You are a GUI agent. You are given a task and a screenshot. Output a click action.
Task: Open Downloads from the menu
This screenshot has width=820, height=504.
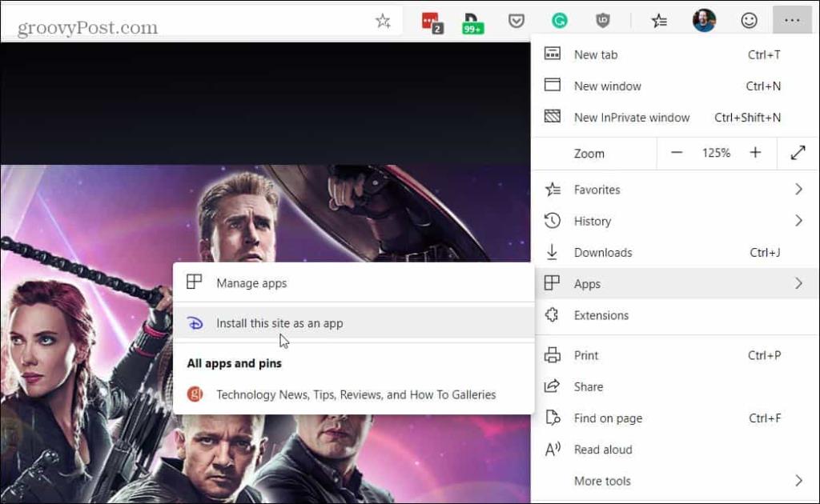click(x=675, y=252)
